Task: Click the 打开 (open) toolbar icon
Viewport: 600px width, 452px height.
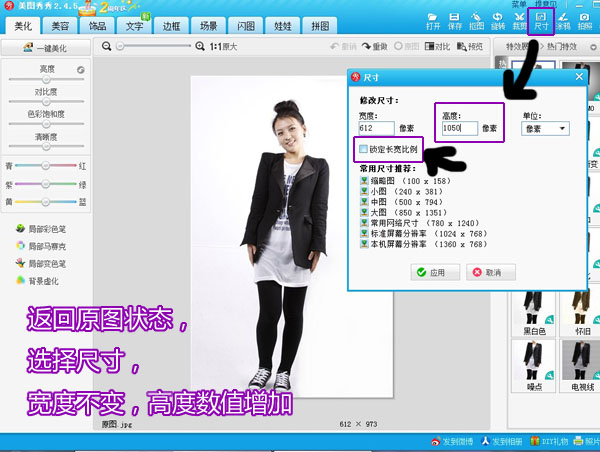Action: [x=432, y=20]
